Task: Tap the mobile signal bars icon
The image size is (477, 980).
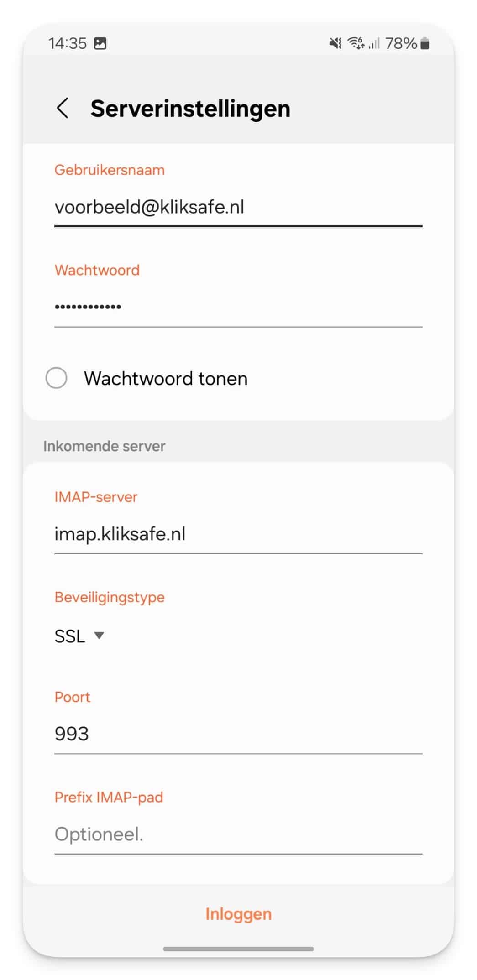Action: click(x=374, y=43)
